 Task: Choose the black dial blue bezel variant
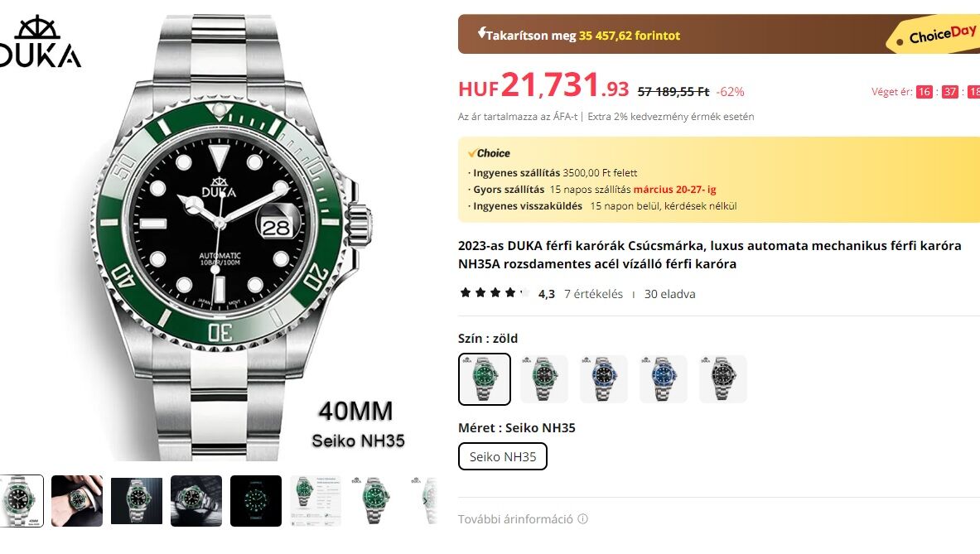(x=603, y=379)
